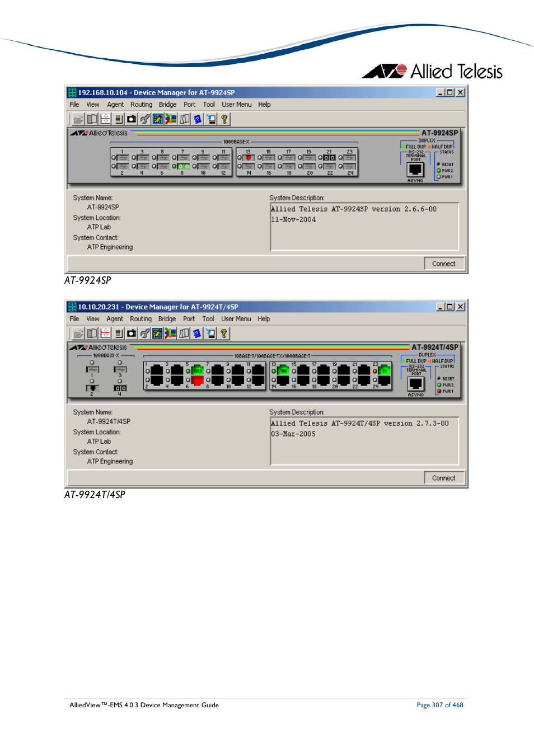The width and height of the screenshot is (534, 756).
Task: Click the red-lined grid icon in AT-9924T/4SP toolbar
Action: click(x=105, y=334)
